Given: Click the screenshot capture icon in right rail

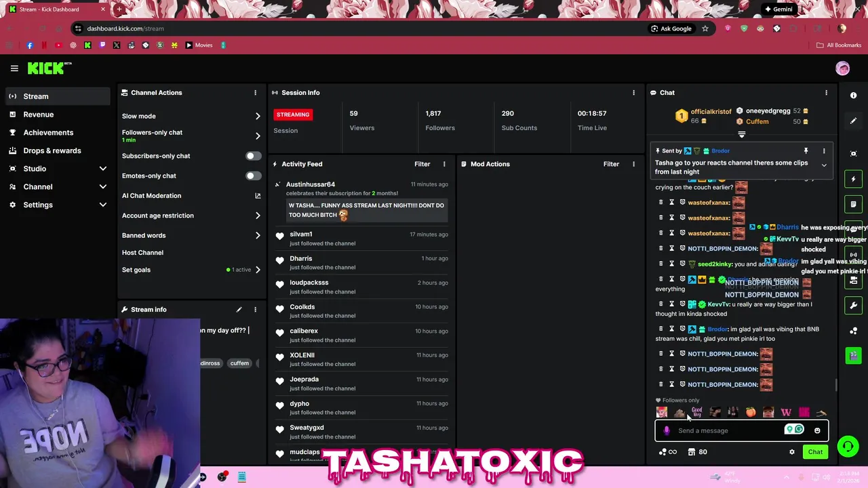Looking at the screenshot, I should coord(854,154).
